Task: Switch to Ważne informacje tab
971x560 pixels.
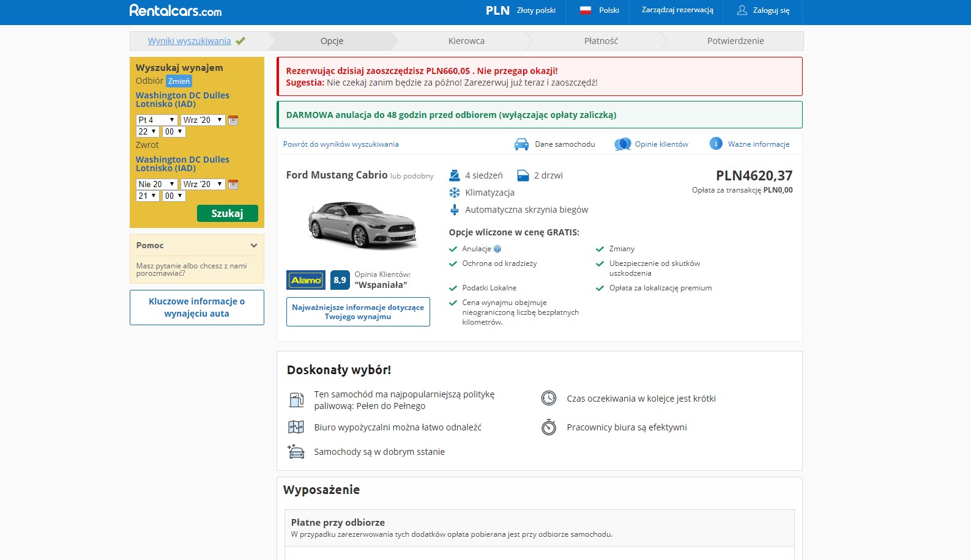Action: (x=750, y=144)
